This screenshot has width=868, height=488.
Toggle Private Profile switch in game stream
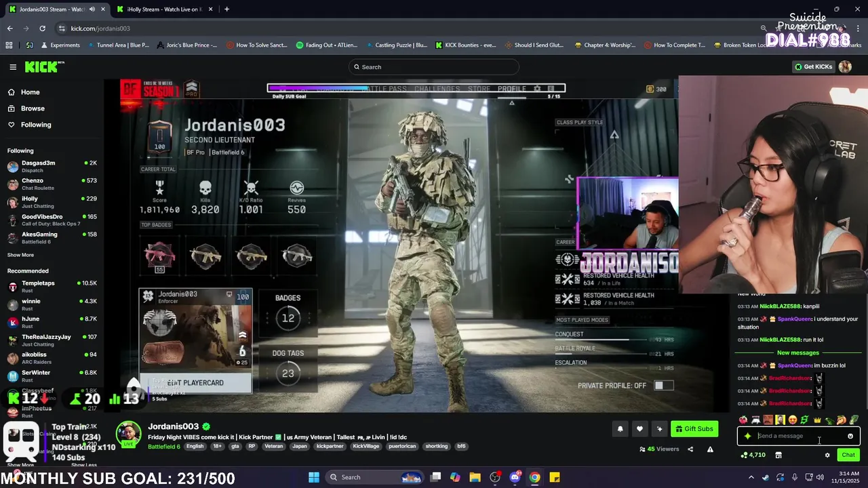pos(663,385)
